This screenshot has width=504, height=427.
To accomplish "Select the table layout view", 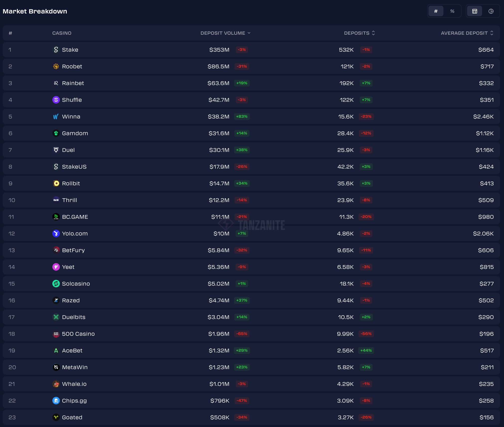I will tap(475, 11).
